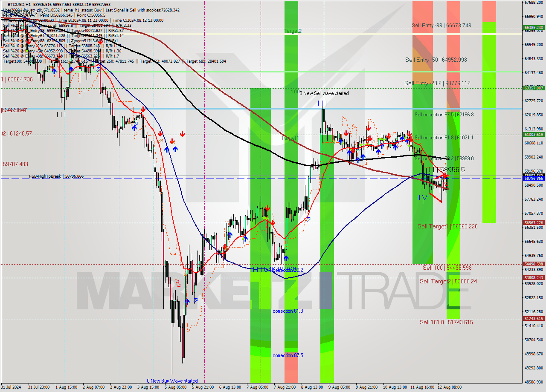546x392 pixels.
Task: Click the 'Last Signal is:Sell with stoploss' text
Action: [132, 10]
